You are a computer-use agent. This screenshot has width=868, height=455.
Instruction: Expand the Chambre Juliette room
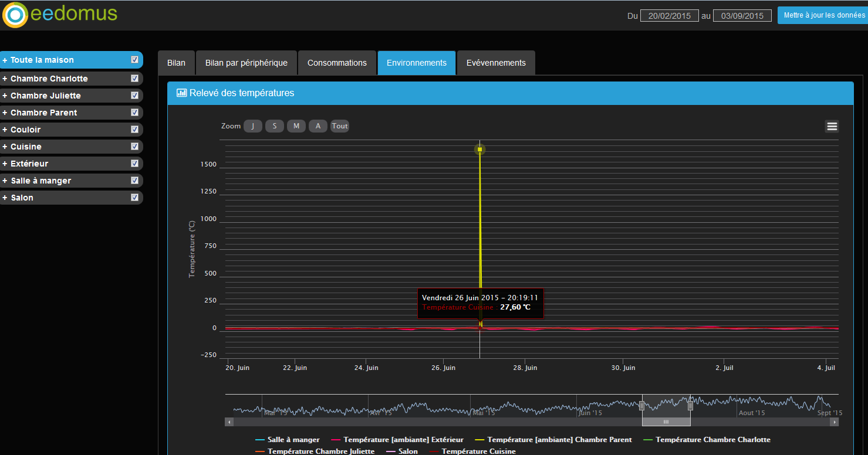(x=5, y=96)
